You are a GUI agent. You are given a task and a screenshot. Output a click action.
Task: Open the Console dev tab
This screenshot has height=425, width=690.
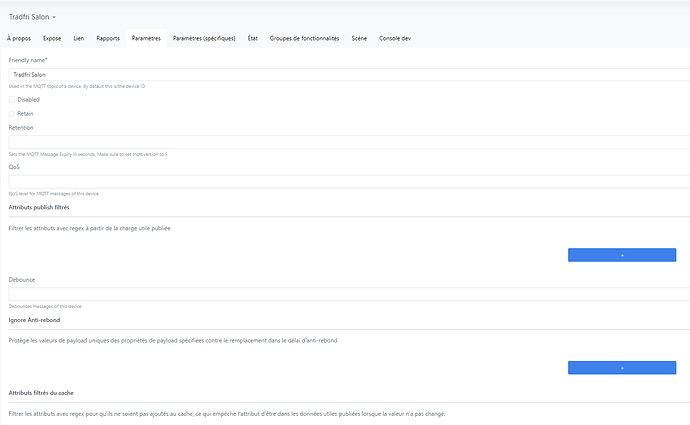click(395, 38)
